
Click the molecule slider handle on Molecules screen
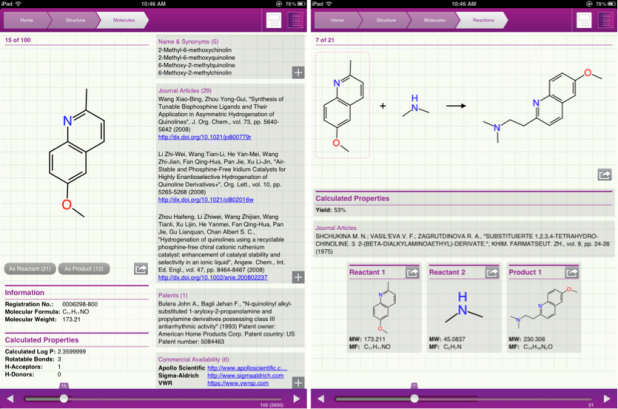(63, 399)
